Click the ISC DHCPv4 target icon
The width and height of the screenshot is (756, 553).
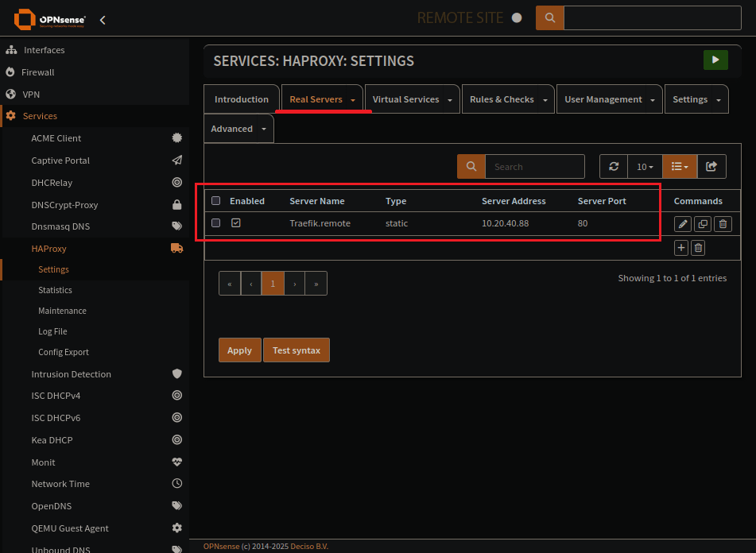pyautogui.click(x=177, y=395)
